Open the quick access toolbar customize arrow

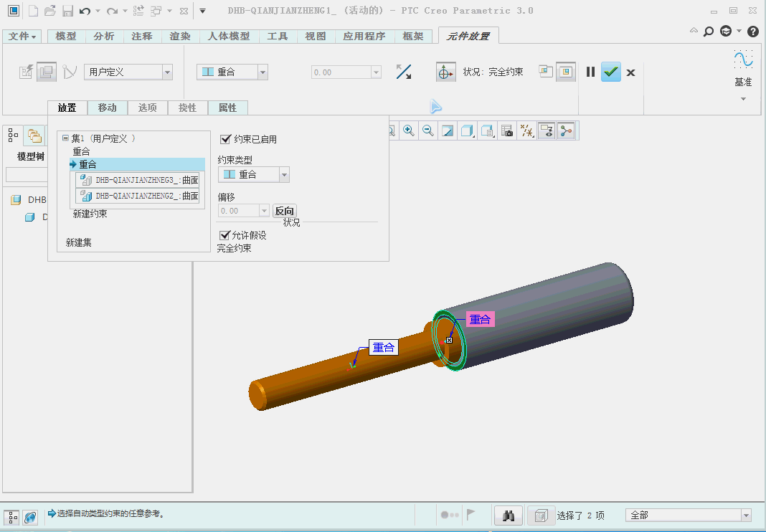pos(203,11)
